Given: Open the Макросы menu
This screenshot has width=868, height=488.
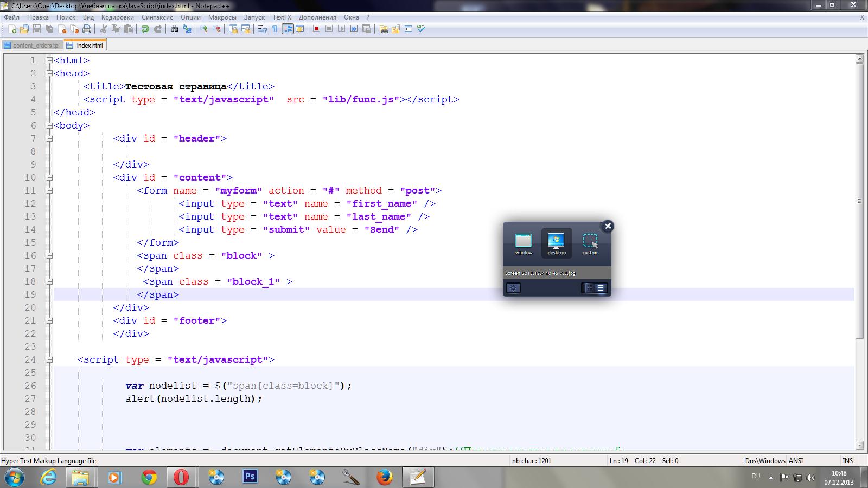Looking at the screenshot, I should pyautogui.click(x=222, y=17).
